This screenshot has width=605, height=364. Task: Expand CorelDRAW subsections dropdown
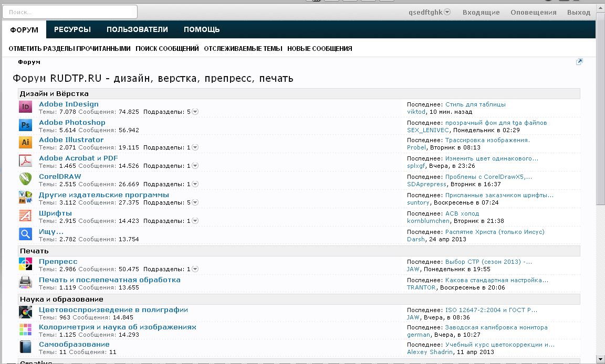click(195, 184)
